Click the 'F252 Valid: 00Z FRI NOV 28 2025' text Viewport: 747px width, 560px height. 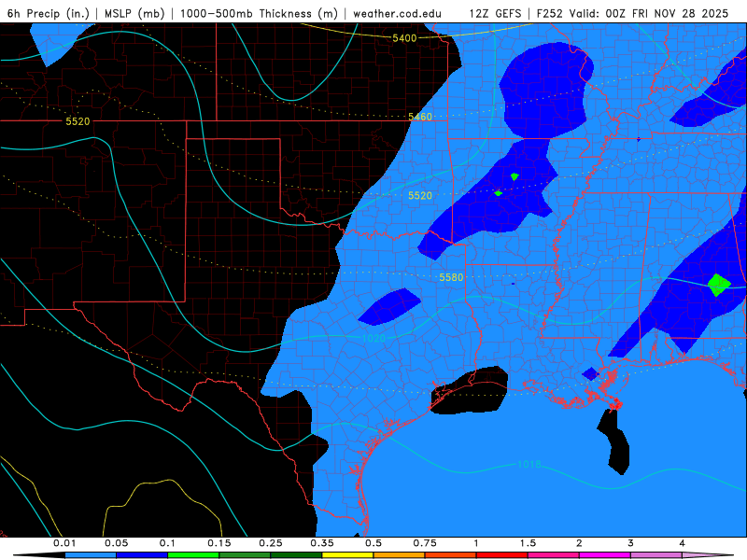point(633,13)
